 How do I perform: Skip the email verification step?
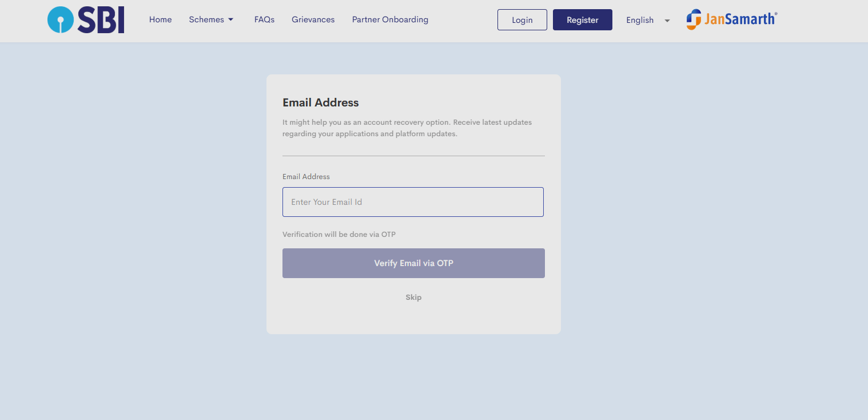pos(413,298)
